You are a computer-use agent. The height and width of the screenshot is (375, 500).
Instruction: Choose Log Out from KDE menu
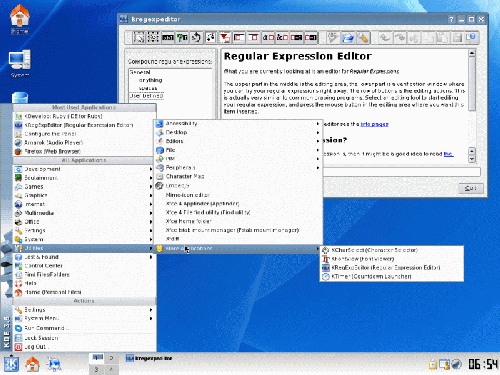pyautogui.click(x=84, y=347)
